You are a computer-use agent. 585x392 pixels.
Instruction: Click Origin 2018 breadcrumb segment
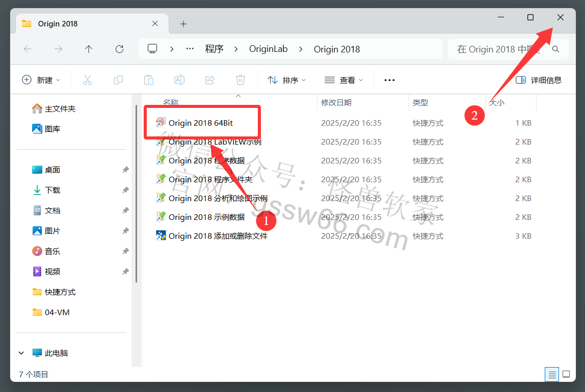tap(337, 49)
